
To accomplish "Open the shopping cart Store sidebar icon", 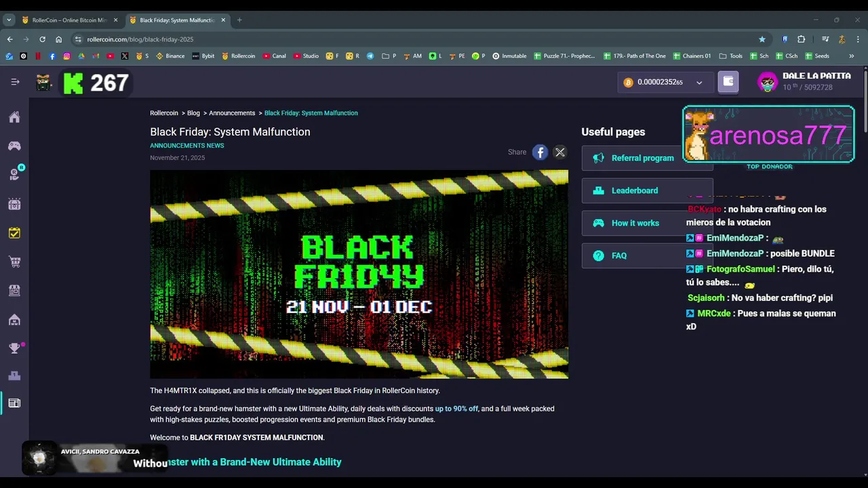I will 14,262.
